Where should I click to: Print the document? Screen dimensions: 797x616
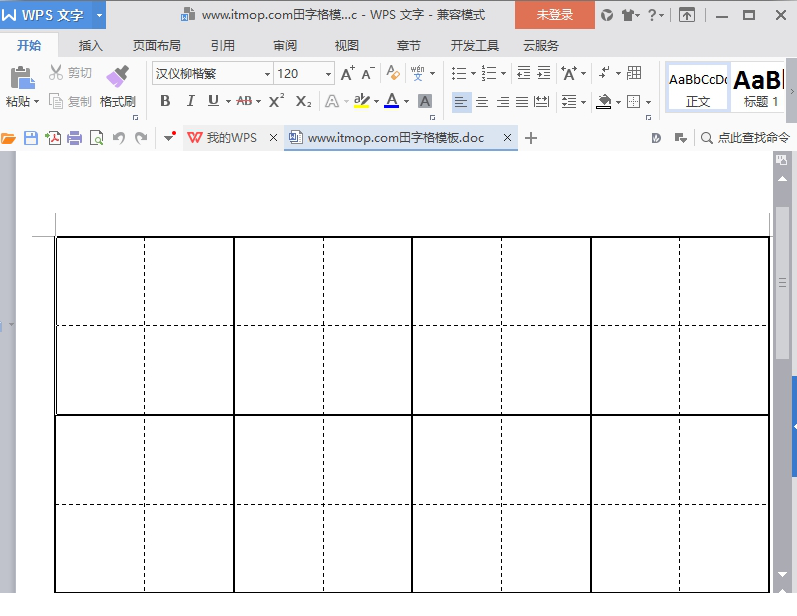click(75, 138)
